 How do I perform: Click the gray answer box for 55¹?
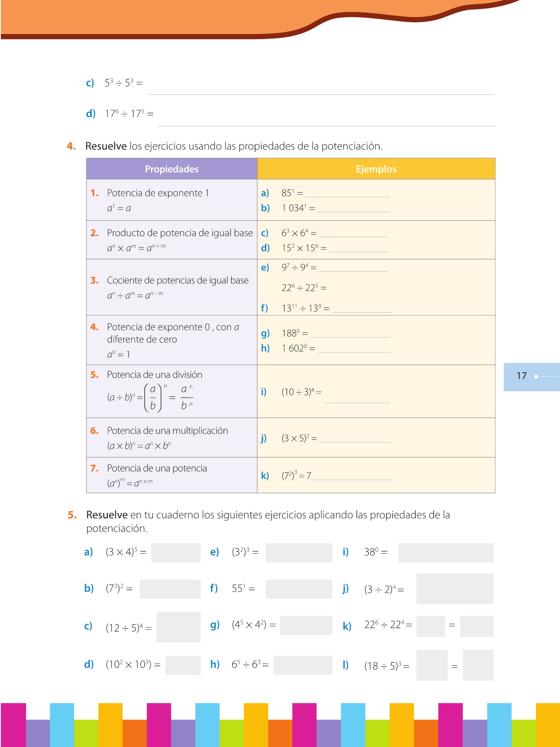299,589
